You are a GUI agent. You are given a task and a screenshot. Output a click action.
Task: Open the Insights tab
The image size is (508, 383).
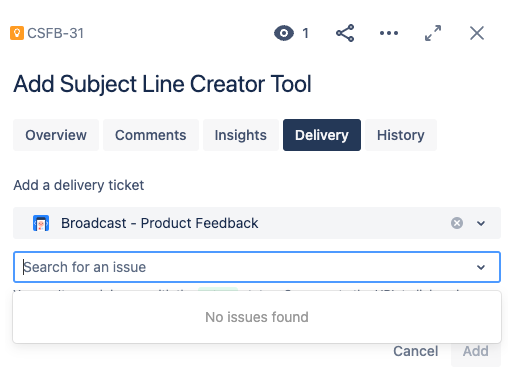click(x=241, y=135)
